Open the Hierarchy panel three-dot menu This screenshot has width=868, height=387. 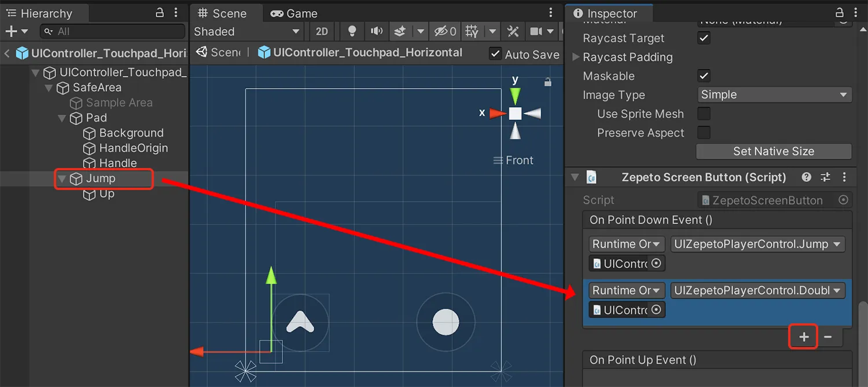pyautogui.click(x=176, y=13)
